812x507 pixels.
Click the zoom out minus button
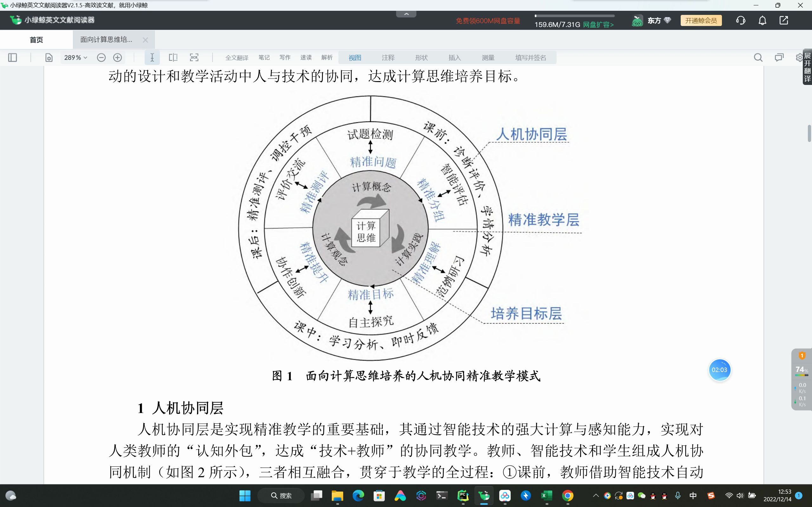point(101,58)
